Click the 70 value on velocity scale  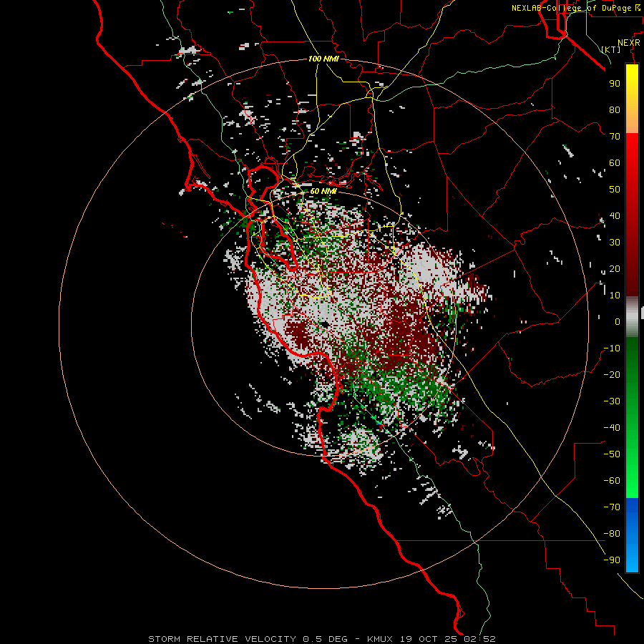(x=615, y=137)
